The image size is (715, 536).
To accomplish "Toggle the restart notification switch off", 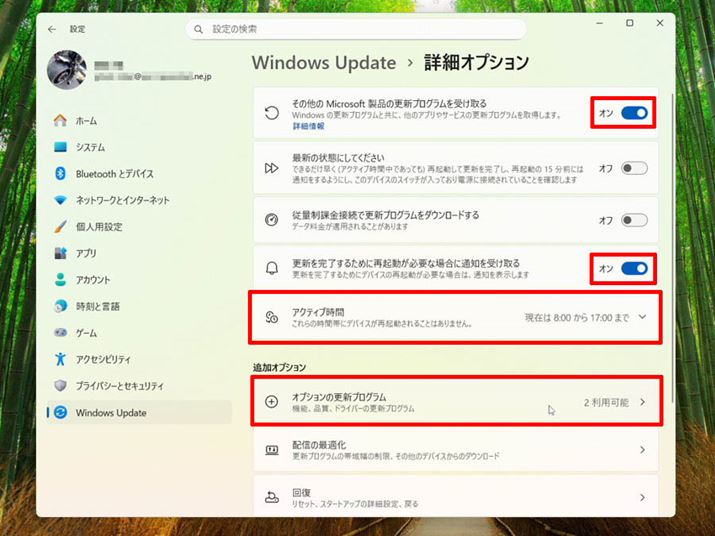I will pos(634,268).
